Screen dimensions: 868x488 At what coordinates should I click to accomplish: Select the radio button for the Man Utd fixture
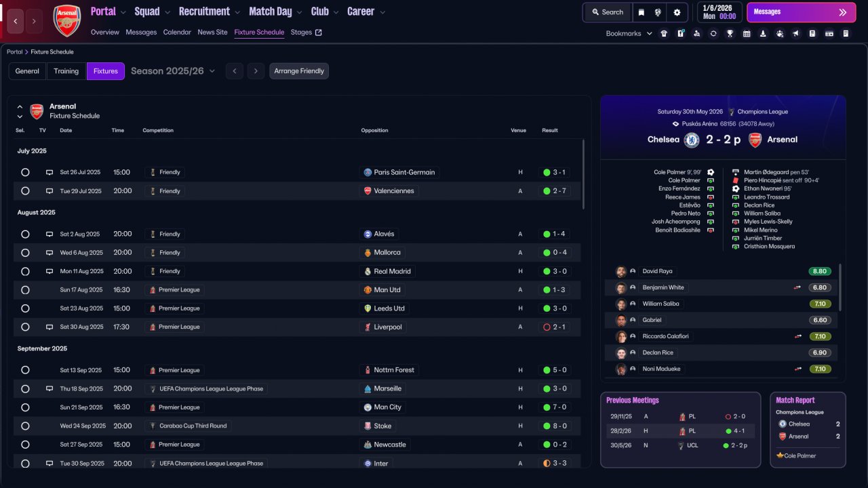click(x=25, y=289)
